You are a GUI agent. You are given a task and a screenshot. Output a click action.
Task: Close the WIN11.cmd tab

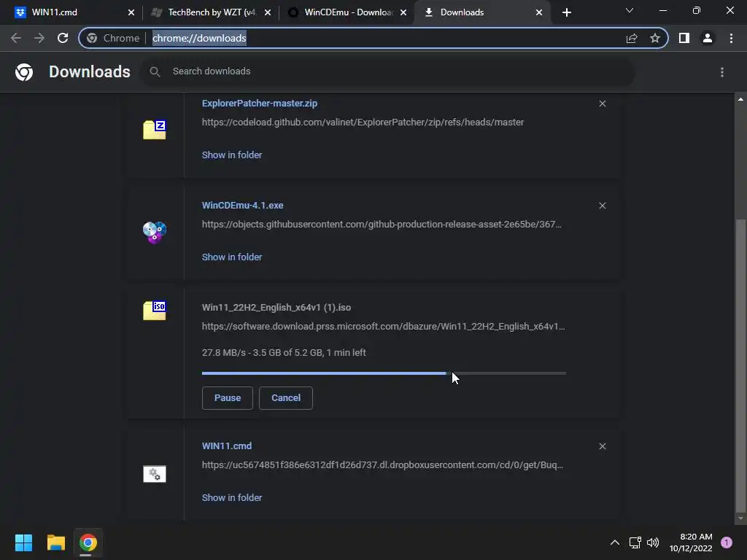point(131,12)
